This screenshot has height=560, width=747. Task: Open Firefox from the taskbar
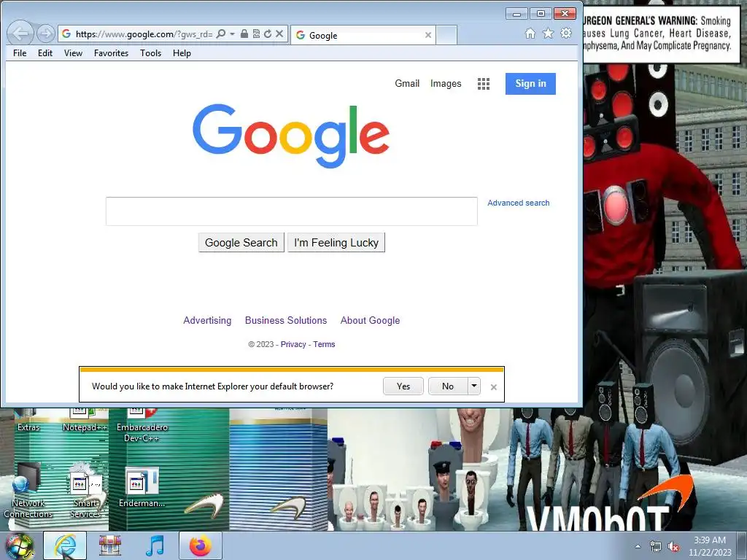click(200, 545)
